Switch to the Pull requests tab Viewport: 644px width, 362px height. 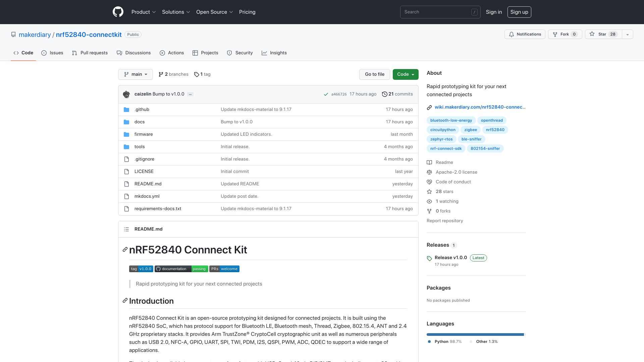click(90, 53)
